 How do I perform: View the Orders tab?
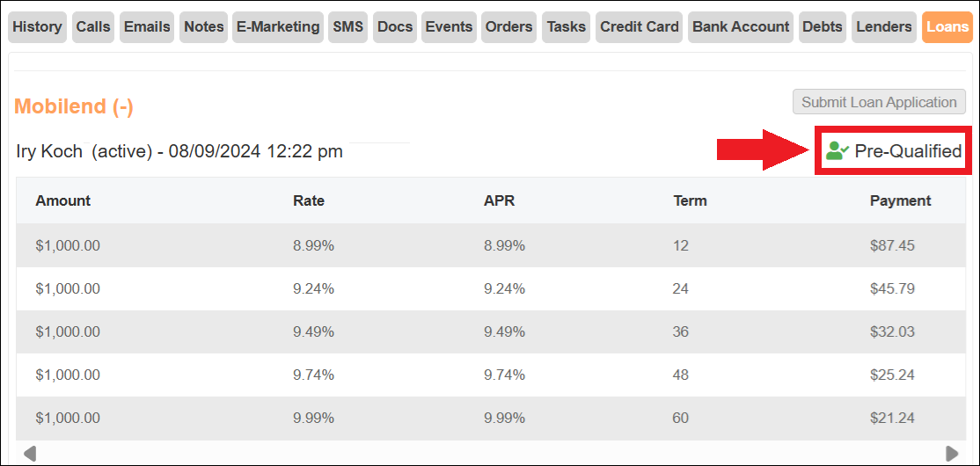508,27
